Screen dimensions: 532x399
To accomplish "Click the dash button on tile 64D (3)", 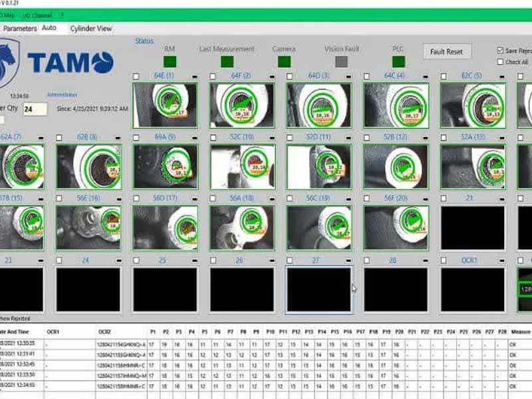I will pos(348,76).
